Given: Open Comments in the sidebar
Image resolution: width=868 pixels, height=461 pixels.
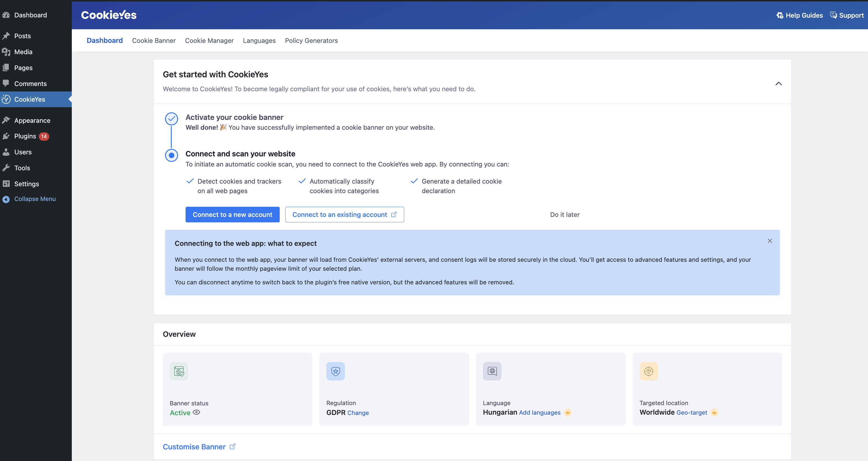Looking at the screenshot, I should (36, 84).
